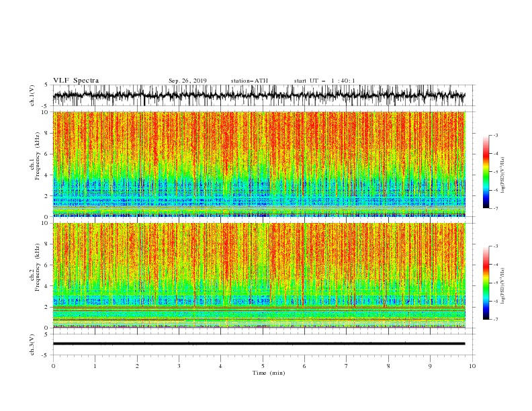Viewport: 532px width, 411px height.
Task: Click the ch.2 Frequency (kHz) axis label
Action: pyautogui.click(x=35, y=267)
